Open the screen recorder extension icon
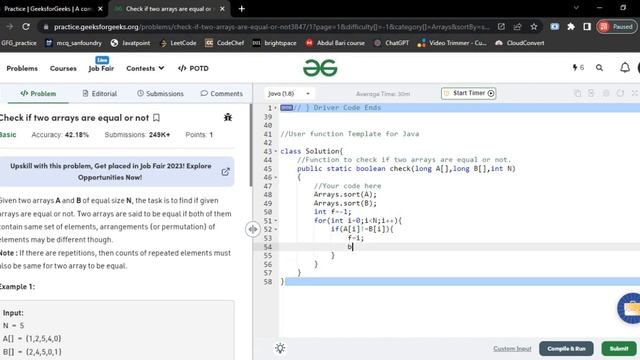Image resolution: width=640 pixels, height=360 pixels. (554, 27)
